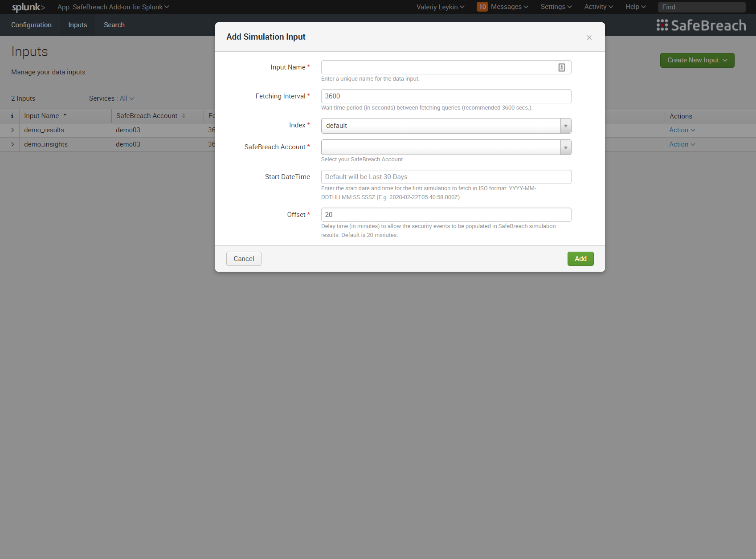The image size is (756, 559).
Task: Open the Search tab
Action: coord(114,25)
